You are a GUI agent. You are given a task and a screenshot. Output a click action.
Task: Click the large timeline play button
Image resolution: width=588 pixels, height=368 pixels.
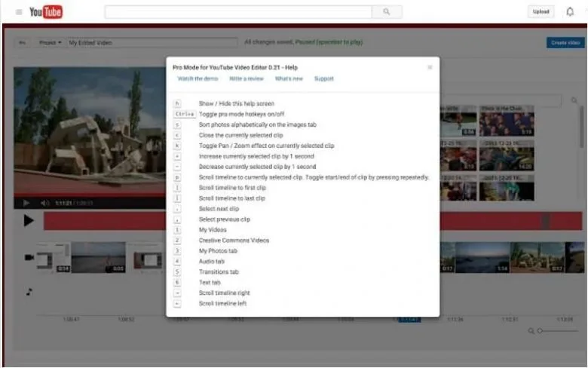point(29,221)
